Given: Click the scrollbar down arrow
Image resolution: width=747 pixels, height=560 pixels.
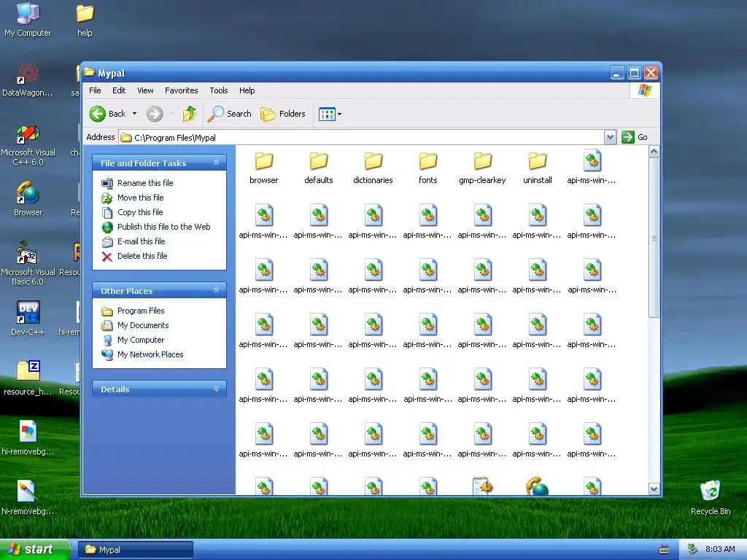Looking at the screenshot, I should [654, 489].
